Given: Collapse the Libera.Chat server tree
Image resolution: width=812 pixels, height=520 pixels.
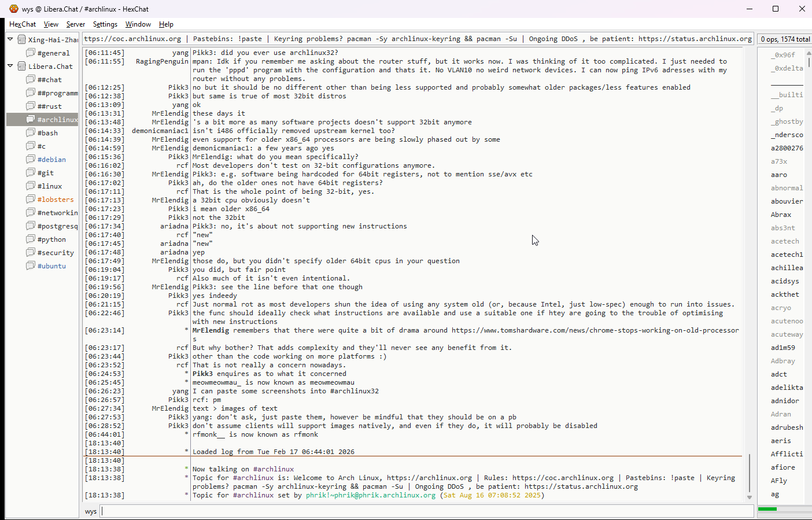Looking at the screenshot, I should [10, 66].
